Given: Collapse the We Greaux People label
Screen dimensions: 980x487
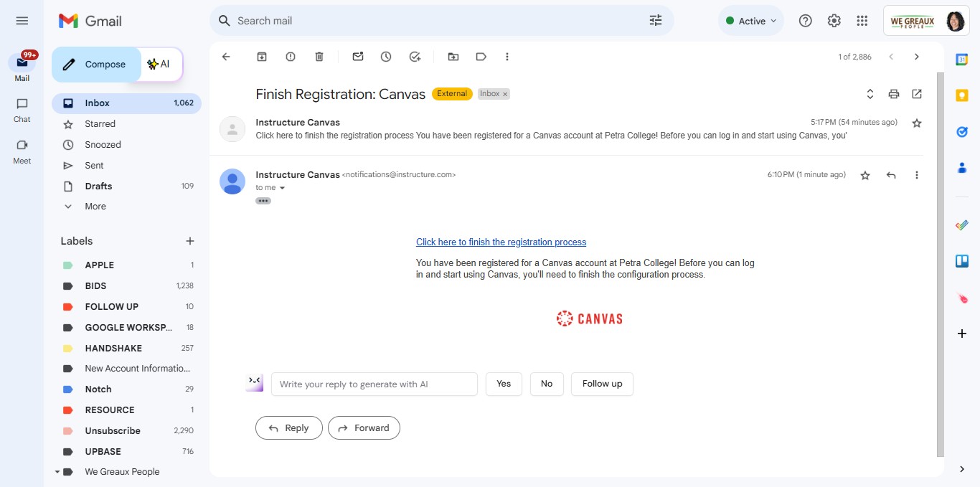Looking at the screenshot, I should [57, 471].
